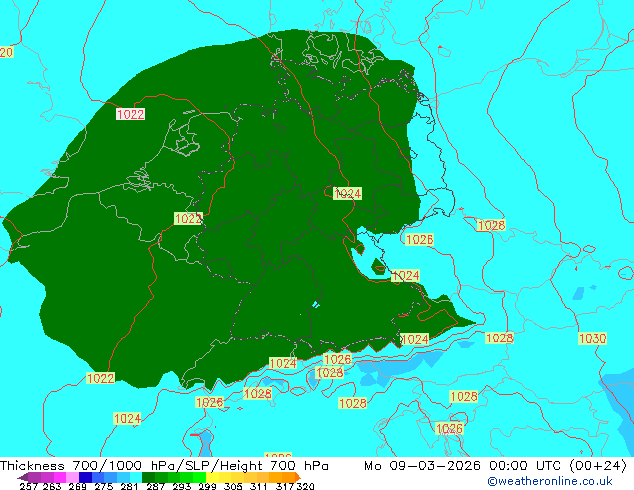Image resolution: width=634 pixels, height=490 pixels.
Task: Click the legend value 293
Action: click(181, 486)
